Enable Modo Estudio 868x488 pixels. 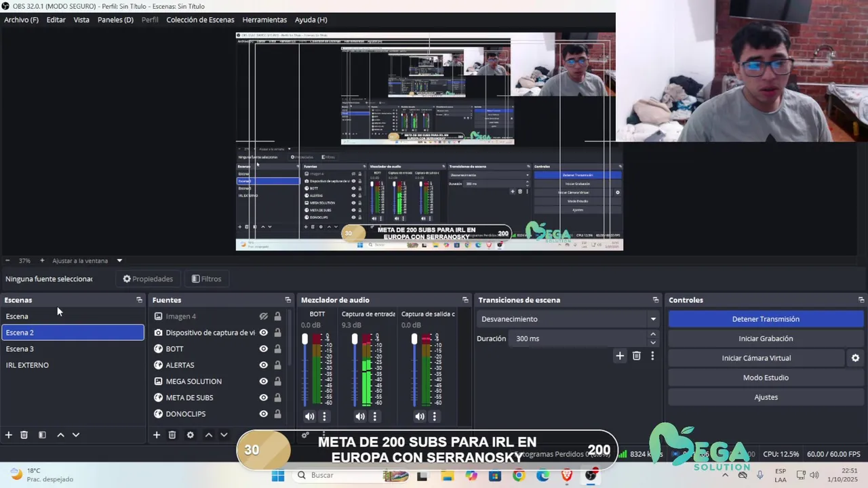click(766, 378)
